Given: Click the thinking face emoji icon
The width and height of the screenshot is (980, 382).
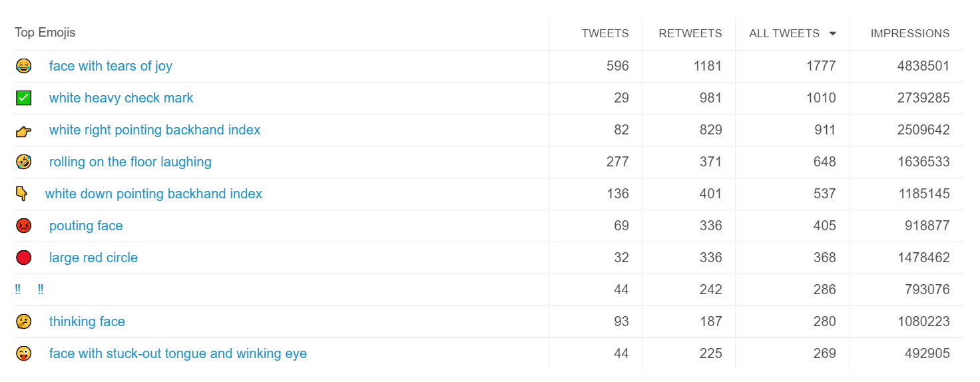Looking at the screenshot, I should pyautogui.click(x=23, y=321).
